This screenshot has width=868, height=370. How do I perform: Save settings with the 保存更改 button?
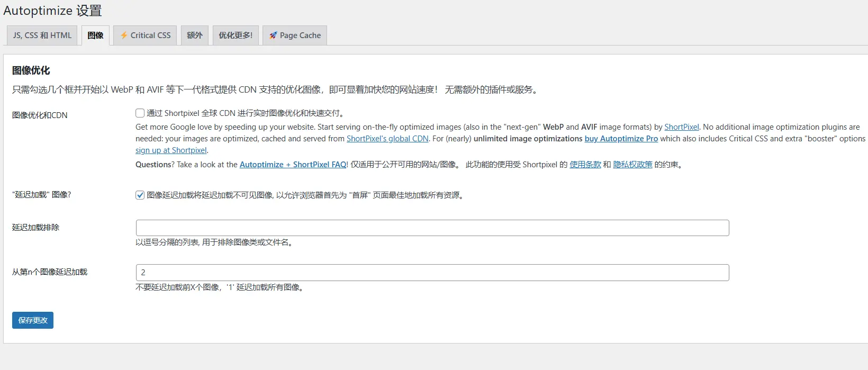coord(33,320)
